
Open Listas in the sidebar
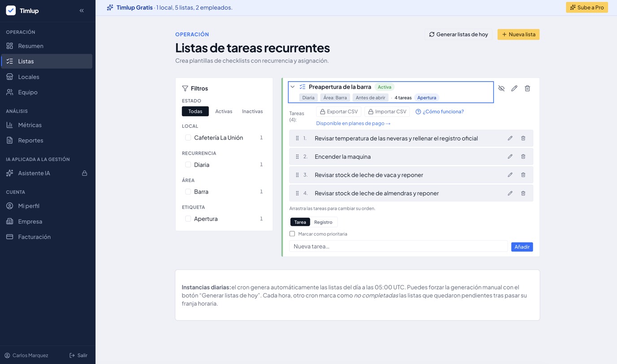coord(47,61)
